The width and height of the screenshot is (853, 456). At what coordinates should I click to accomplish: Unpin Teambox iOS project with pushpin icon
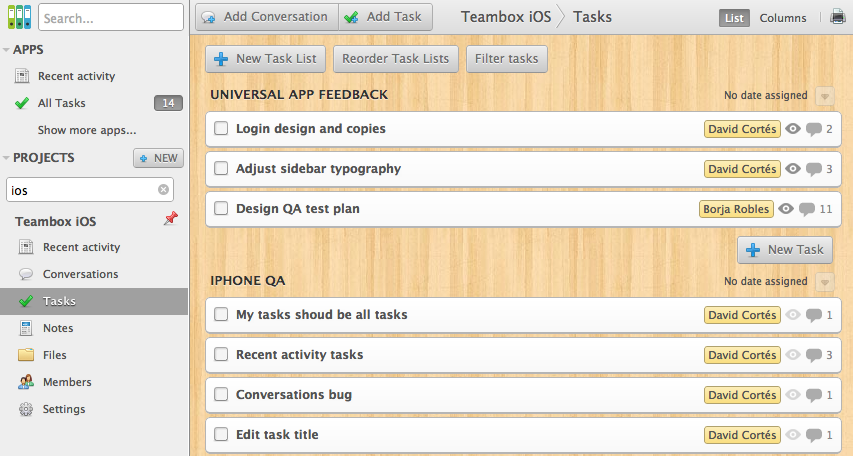click(171, 219)
